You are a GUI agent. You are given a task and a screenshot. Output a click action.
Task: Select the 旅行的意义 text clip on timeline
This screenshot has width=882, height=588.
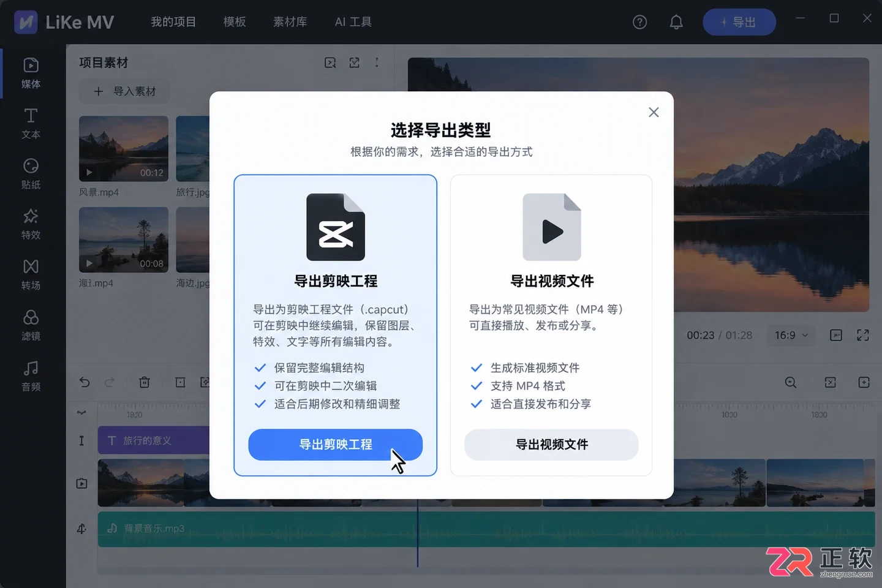(x=153, y=440)
